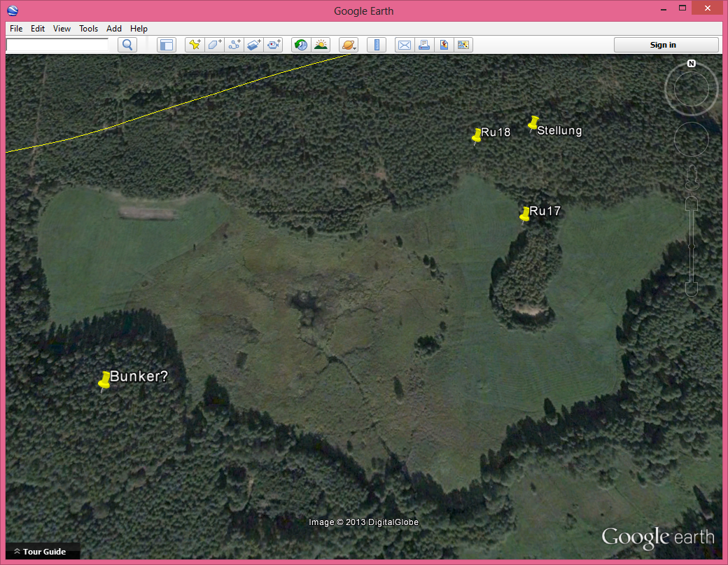Click the Bunker? placemark pin

click(104, 381)
